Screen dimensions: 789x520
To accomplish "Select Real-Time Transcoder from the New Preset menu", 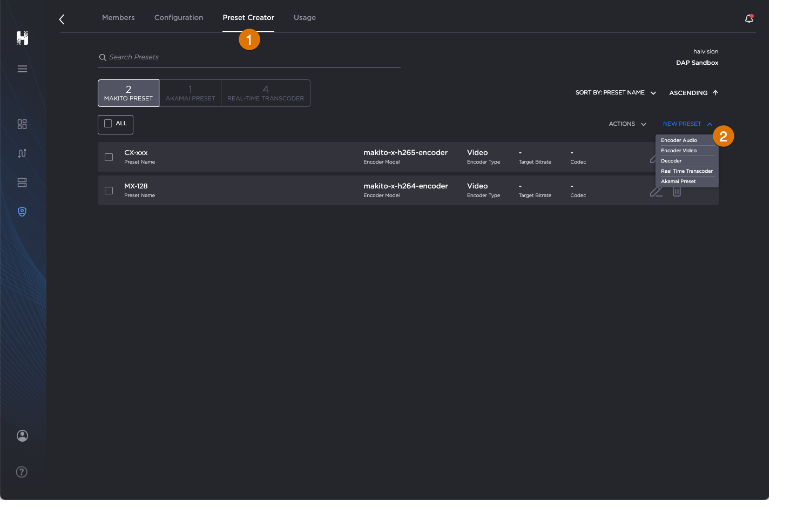I will tap(686, 171).
